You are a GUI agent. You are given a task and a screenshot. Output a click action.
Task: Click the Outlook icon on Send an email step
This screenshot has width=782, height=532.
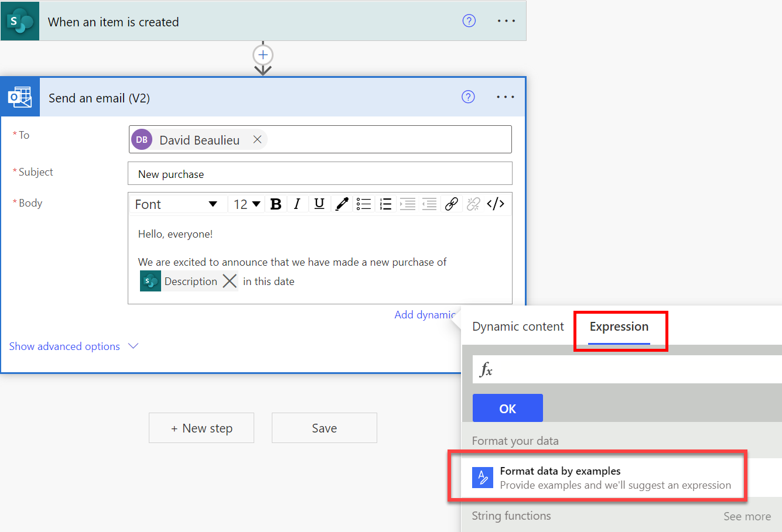(x=19, y=97)
